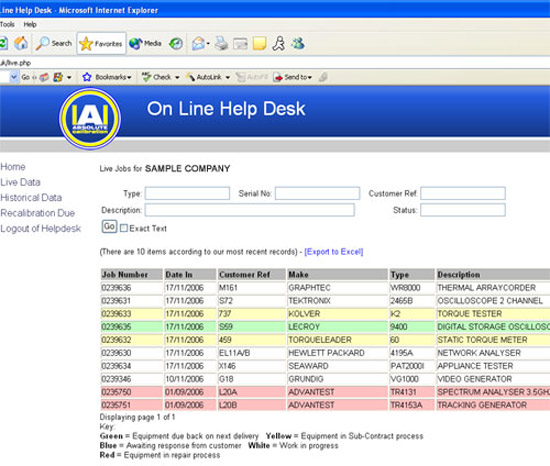This screenshot has height=466, width=550.
Task: Click the TORQUELEADER make cell
Action: click(337, 340)
